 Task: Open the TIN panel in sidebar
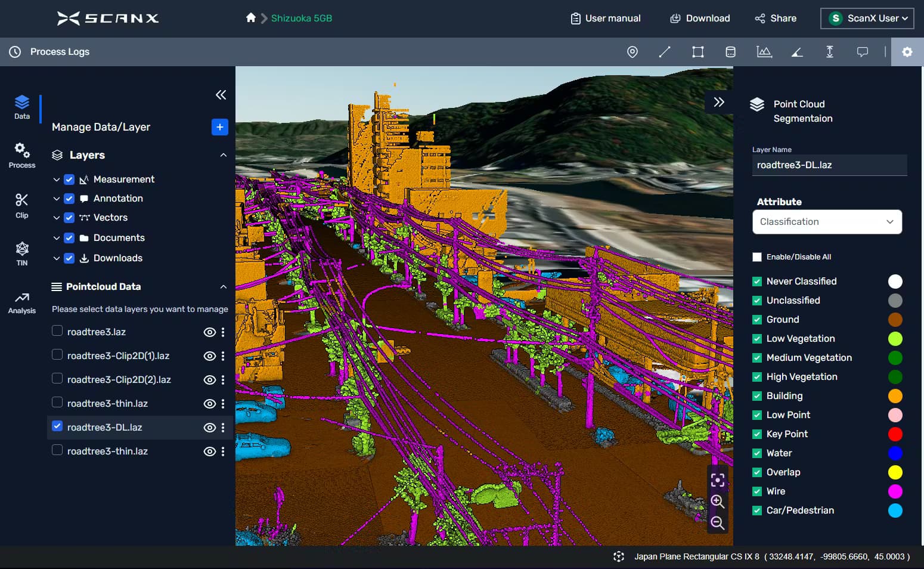click(21, 253)
